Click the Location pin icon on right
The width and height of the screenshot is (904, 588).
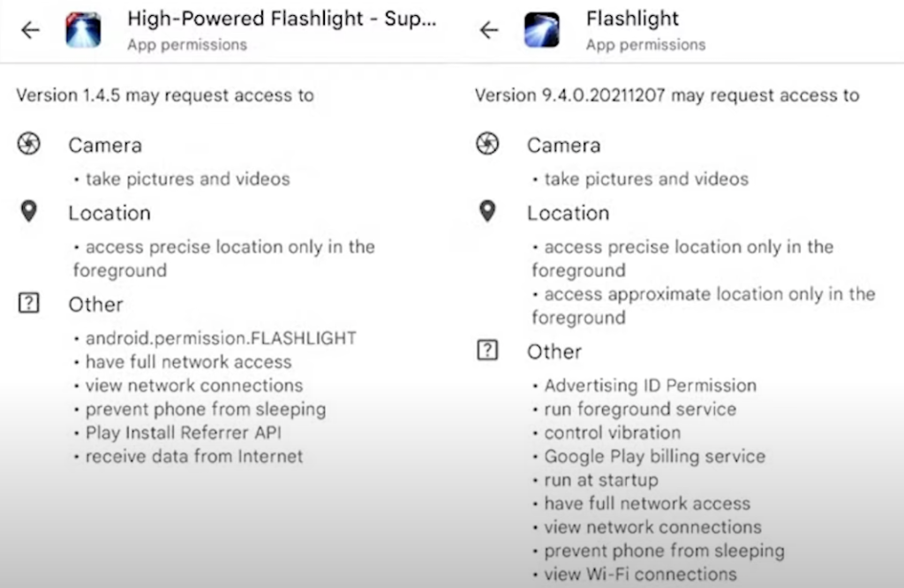click(487, 212)
